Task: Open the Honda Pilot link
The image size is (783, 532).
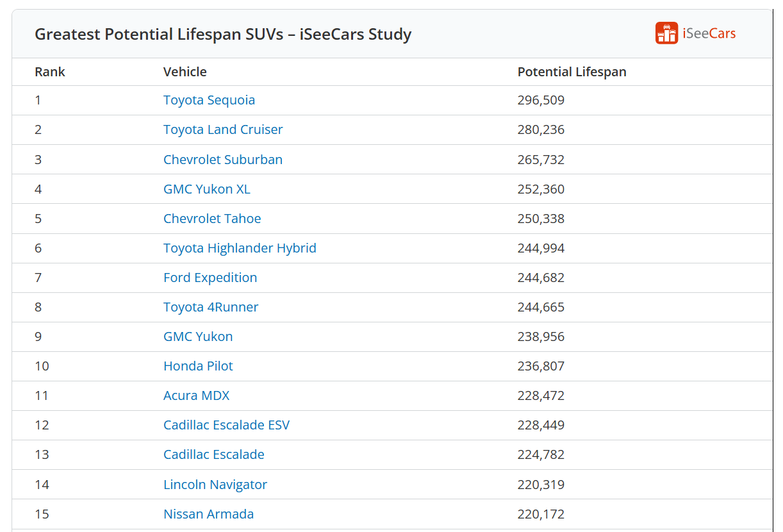Action: point(198,366)
